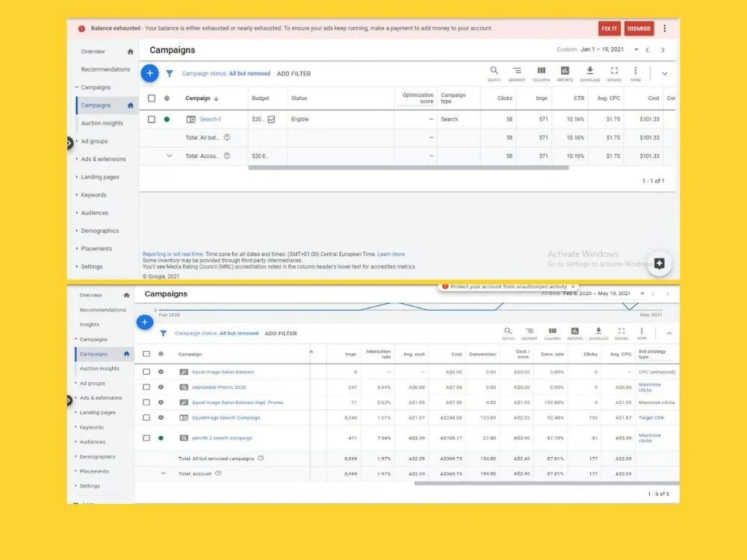This screenshot has height=560, width=747.
Task: Collapse the top table toolbar with the chevron
Action: (x=665, y=74)
